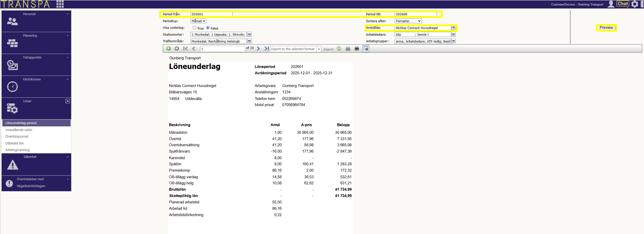Viewport: 644px width, 234px height.
Task: Click the Överträdelser exclamation icon
Action: [x=9, y=183]
